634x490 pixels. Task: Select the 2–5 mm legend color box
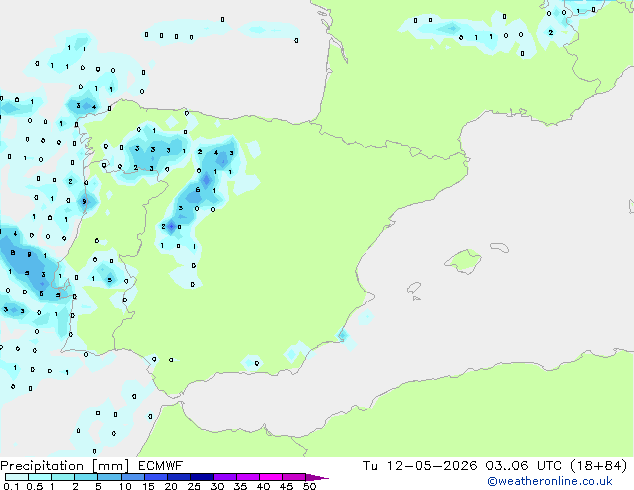(x=86, y=477)
